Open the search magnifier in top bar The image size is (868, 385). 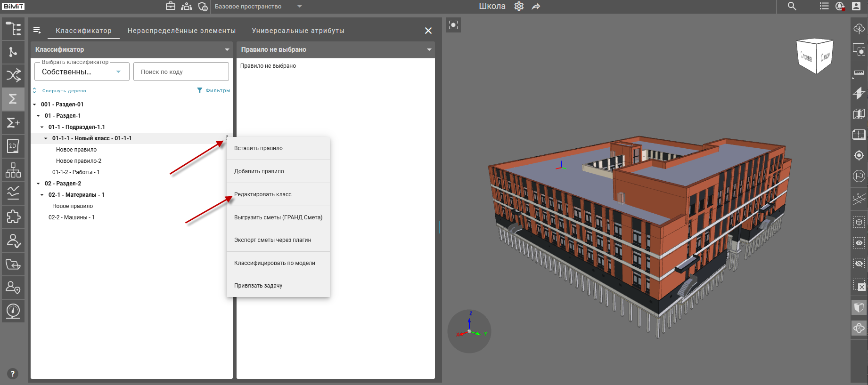click(x=792, y=7)
